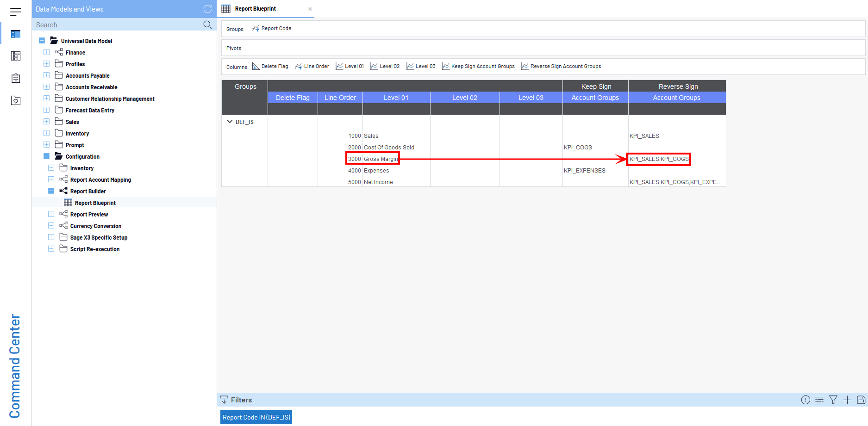This screenshot has height=426, width=868.
Task: Select the Gross Margin cell
Action: [x=381, y=159]
